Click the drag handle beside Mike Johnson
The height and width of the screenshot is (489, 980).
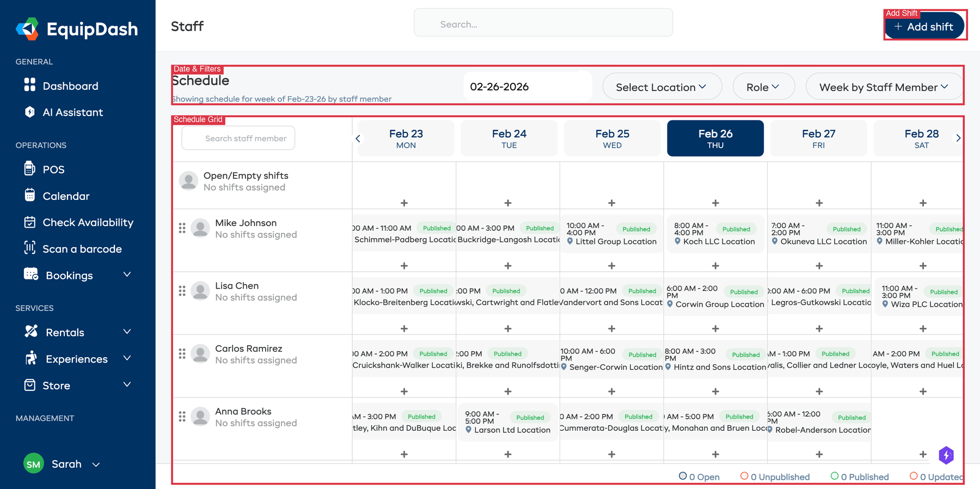click(x=182, y=228)
